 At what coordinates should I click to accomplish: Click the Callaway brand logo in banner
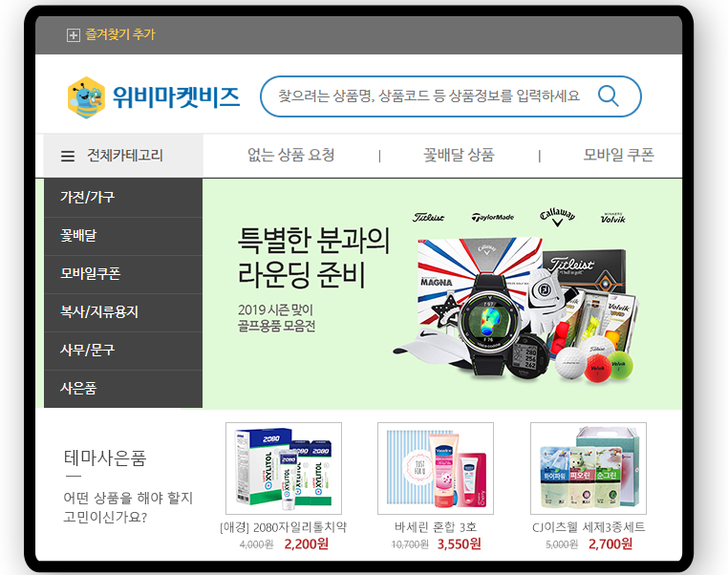(557, 217)
